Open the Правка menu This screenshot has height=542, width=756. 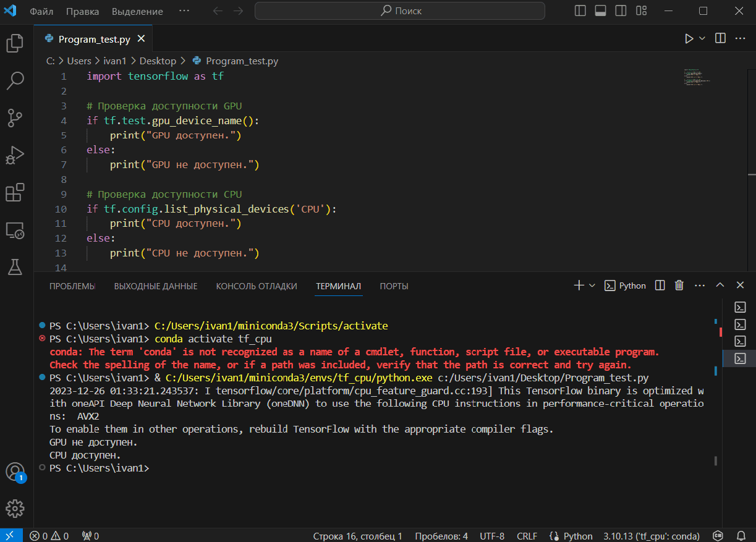[82, 11]
